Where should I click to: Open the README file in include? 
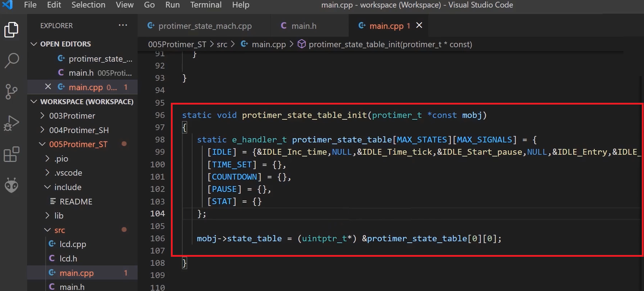76,202
